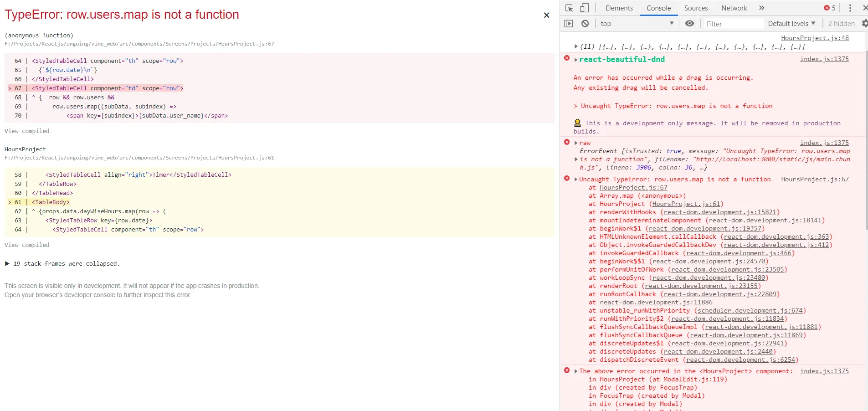Open the Network tab
Image resolution: width=868 pixels, height=411 pixels.
734,8
